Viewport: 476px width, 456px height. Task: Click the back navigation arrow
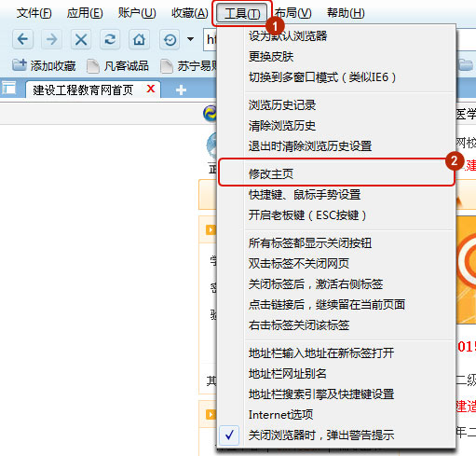coord(22,39)
